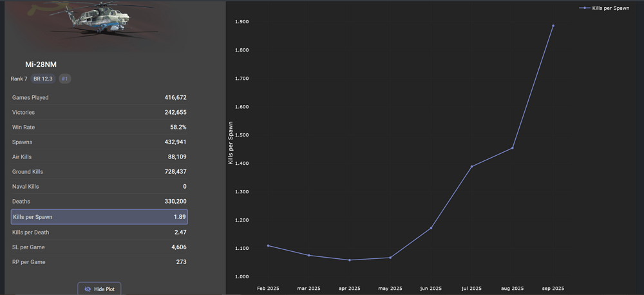
Task: Click the Hide Plot button label
Action: 104,289
